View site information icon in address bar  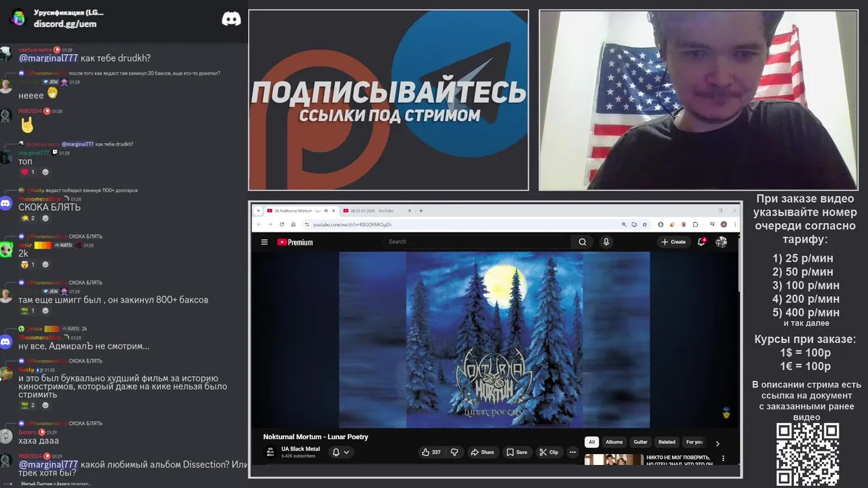tap(307, 224)
